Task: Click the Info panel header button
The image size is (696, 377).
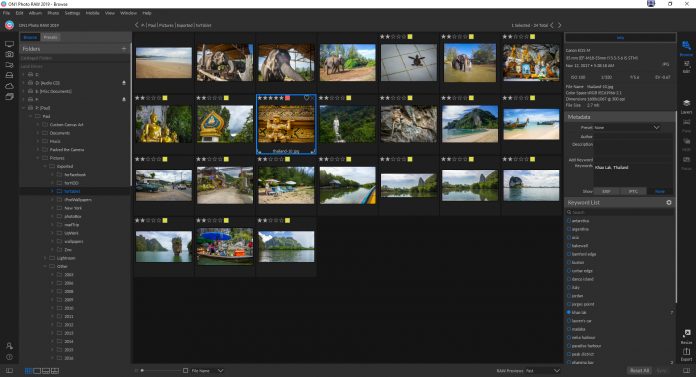Action: tap(620, 38)
